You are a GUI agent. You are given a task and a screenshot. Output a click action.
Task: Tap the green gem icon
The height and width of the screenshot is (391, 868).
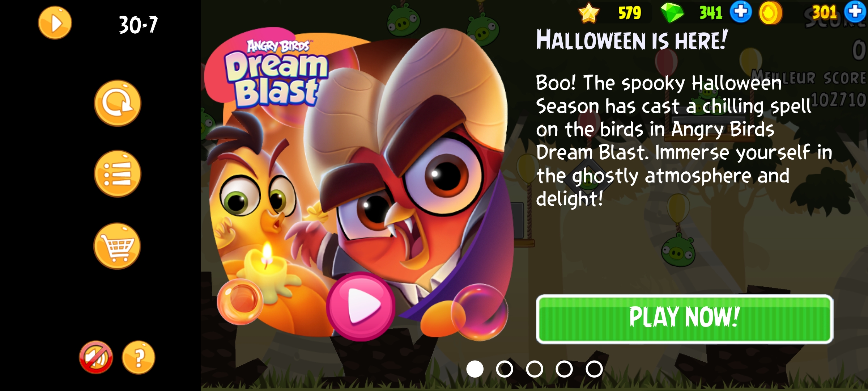(x=672, y=13)
